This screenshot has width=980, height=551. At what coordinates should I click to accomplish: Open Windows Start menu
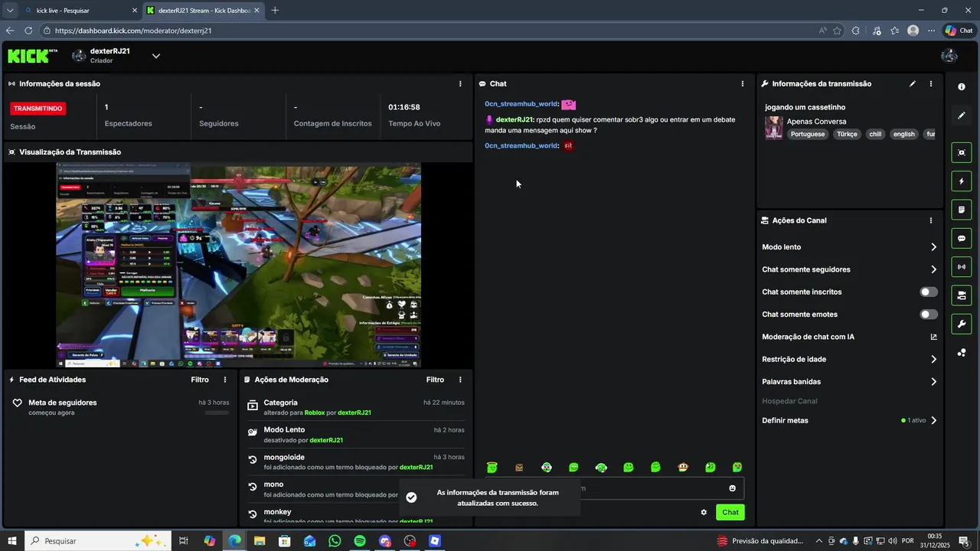coord(11,541)
